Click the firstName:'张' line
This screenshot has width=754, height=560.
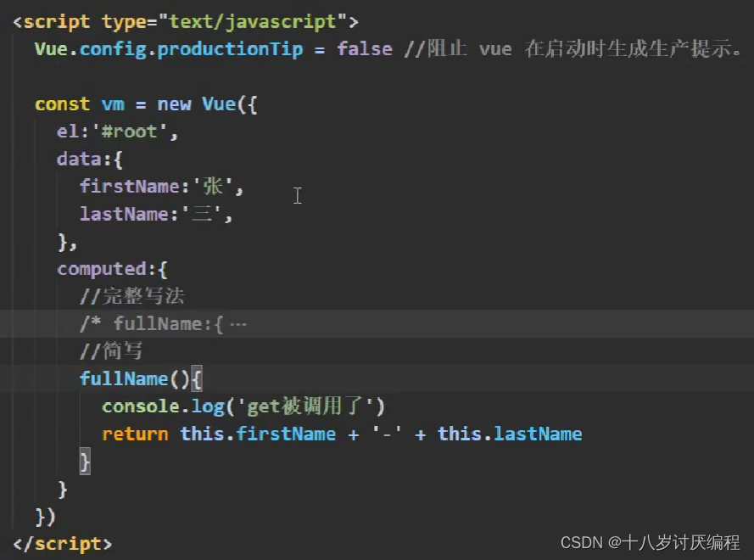(161, 187)
